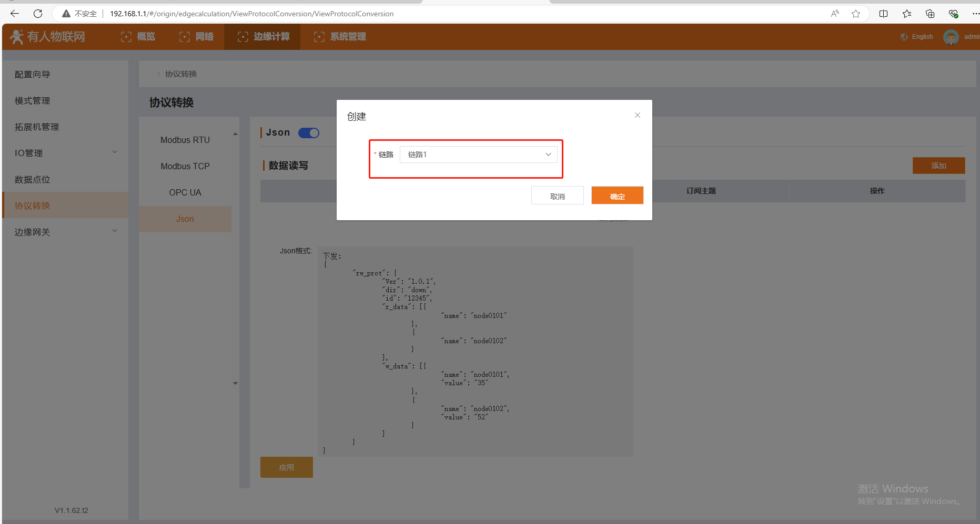The width and height of the screenshot is (980, 524).
Task: Click the admin user avatar
Action: click(x=951, y=37)
